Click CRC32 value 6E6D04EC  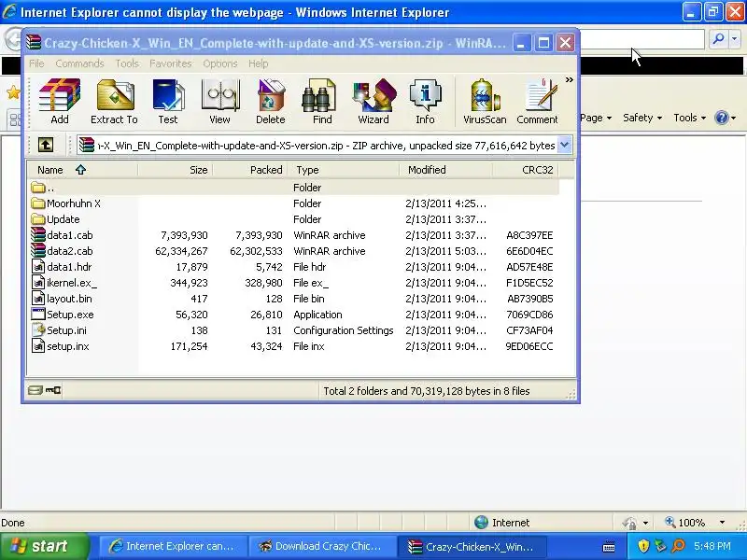[x=529, y=251]
